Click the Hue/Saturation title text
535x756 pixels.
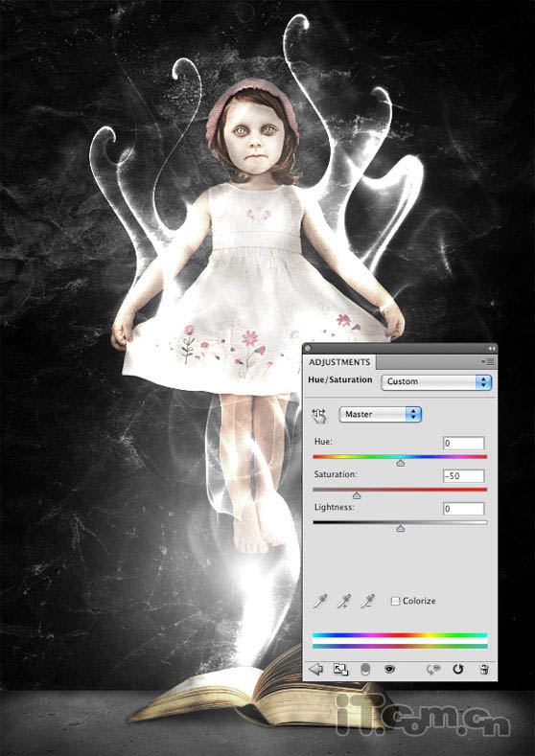340,380
